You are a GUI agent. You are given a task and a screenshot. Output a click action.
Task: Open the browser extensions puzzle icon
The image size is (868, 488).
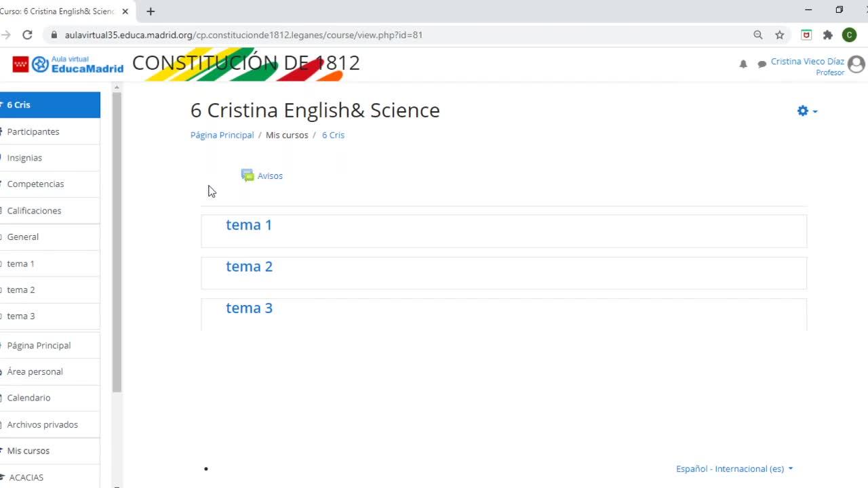(x=828, y=35)
